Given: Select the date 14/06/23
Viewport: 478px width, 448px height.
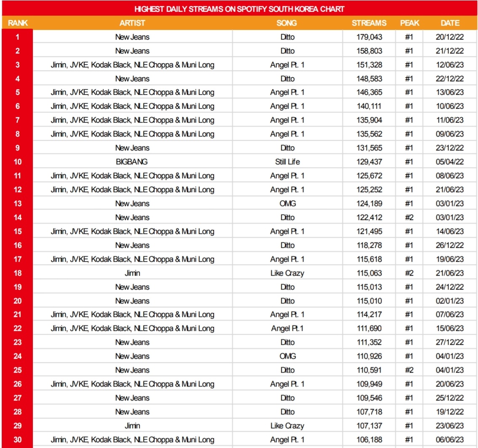Looking at the screenshot, I should coord(450,231).
